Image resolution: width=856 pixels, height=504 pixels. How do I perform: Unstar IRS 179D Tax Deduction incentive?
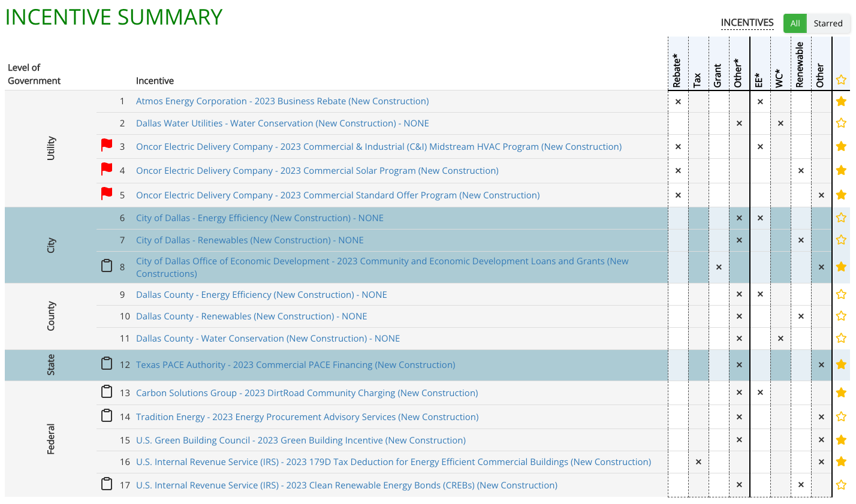tap(841, 461)
